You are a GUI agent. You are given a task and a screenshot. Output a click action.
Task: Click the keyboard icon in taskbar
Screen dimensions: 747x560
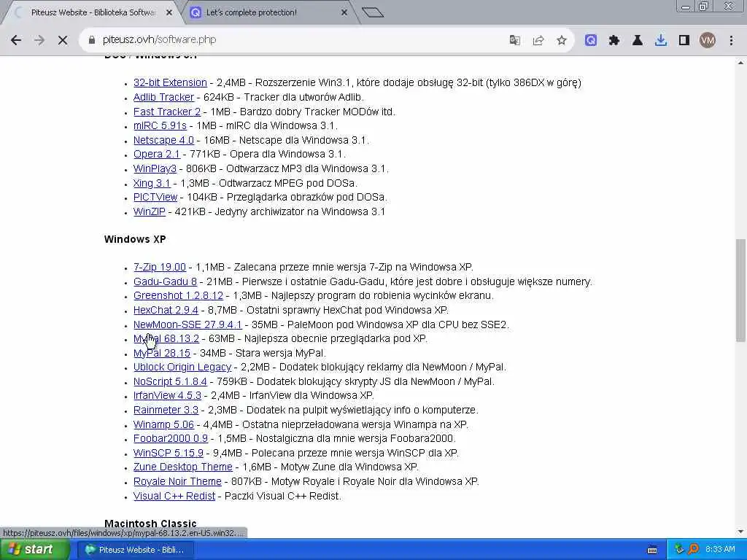click(652, 550)
